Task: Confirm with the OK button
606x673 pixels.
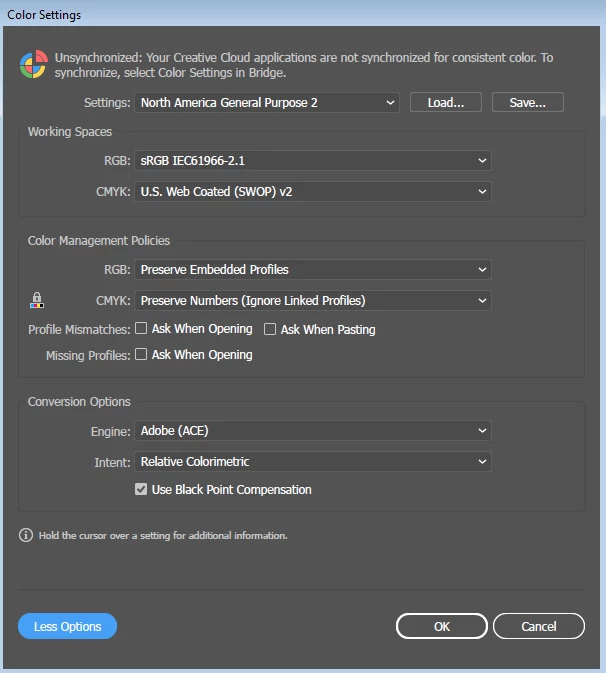Action: 442,626
